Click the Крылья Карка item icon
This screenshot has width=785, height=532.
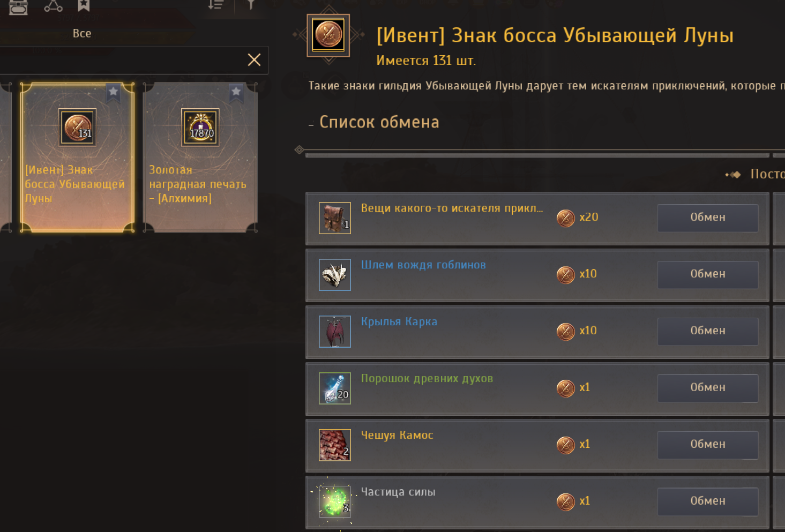click(x=335, y=331)
